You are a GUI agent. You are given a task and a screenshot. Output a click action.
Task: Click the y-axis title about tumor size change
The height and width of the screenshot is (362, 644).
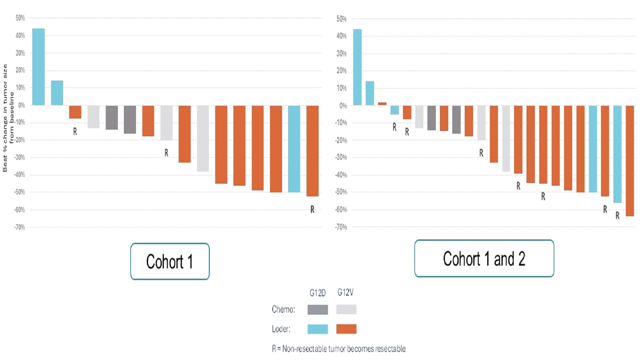tap(8, 118)
